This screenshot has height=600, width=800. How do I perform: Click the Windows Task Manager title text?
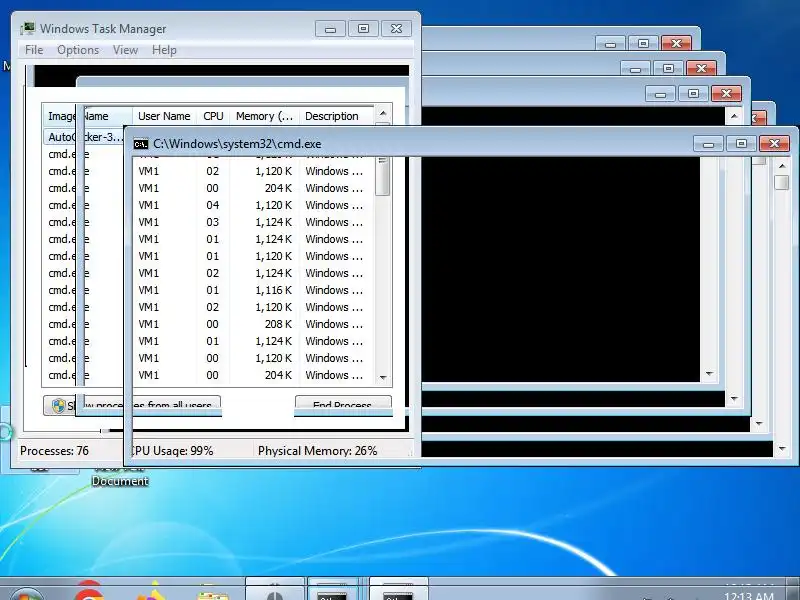(103, 29)
